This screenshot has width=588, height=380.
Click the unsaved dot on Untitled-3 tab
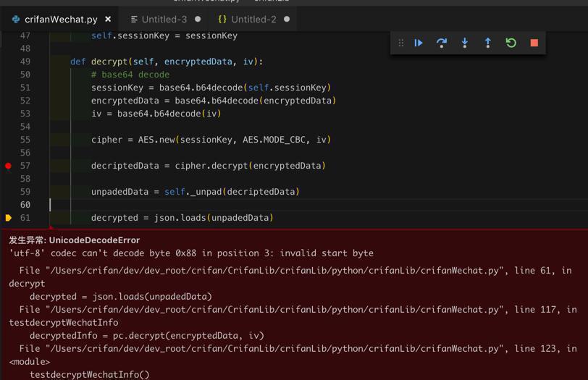point(198,20)
